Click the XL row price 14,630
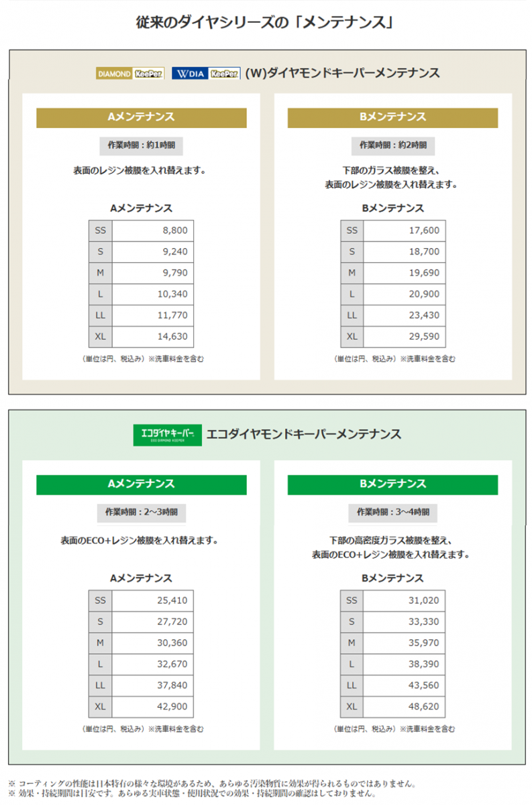The image size is (532, 805). click(154, 336)
